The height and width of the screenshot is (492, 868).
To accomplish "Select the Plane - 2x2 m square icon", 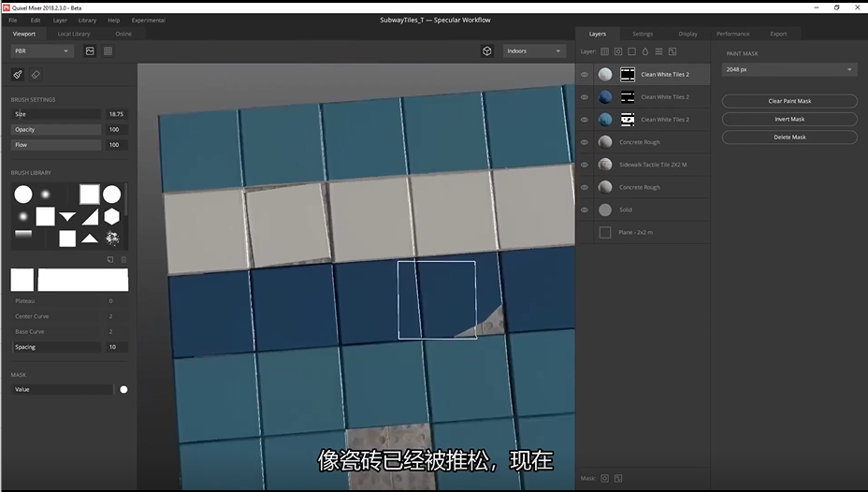I will 605,233.
